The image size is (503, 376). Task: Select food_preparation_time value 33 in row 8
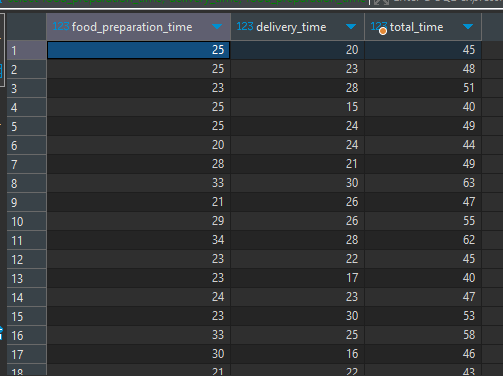coord(138,183)
